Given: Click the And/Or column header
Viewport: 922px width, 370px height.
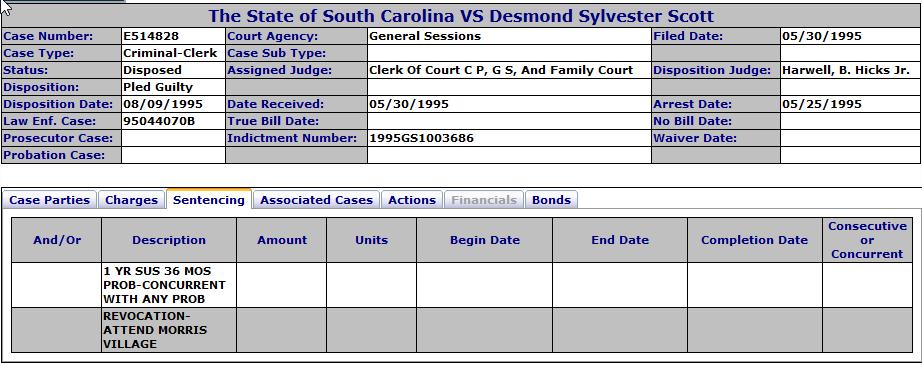Looking at the screenshot, I should coord(56,240).
